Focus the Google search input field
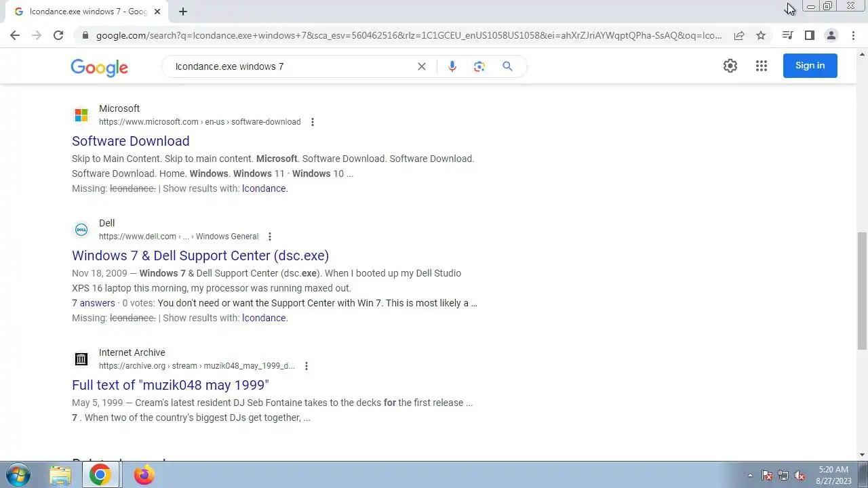Screen dimensions: 868x488 tap(292, 66)
